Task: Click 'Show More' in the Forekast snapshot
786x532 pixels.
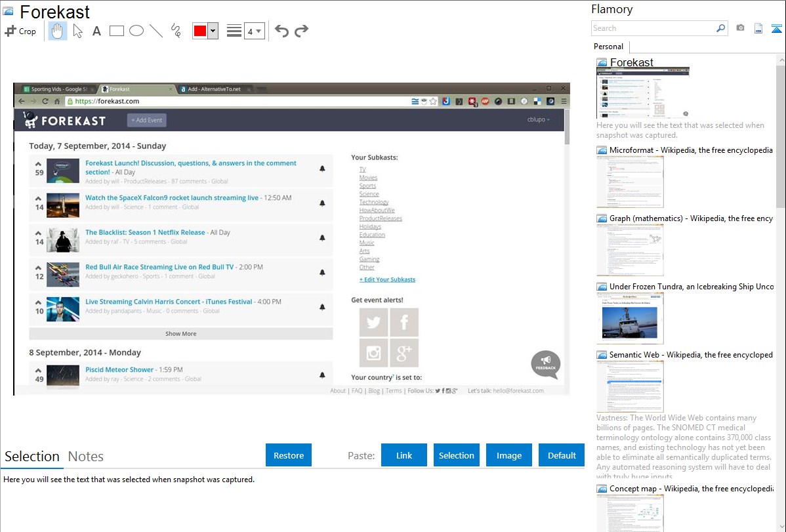Action: click(x=181, y=334)
